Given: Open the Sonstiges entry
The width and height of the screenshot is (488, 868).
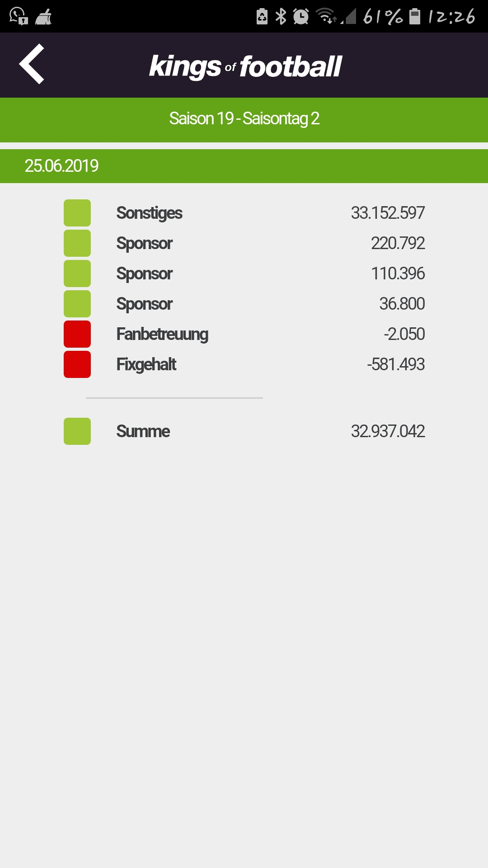Looking at the screenshot, I should (244, 213).
